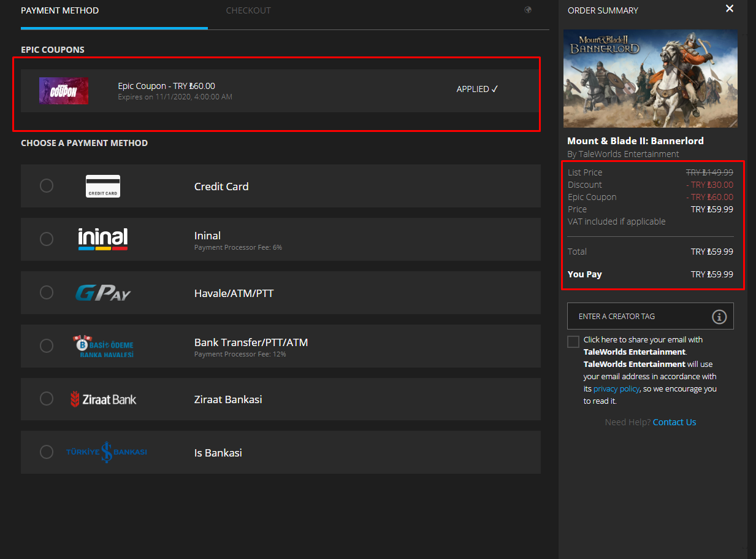The height and width of the screenshot is (559, 756).
Task: Click the creator tag info icon
Action: (x=719, y=317)
